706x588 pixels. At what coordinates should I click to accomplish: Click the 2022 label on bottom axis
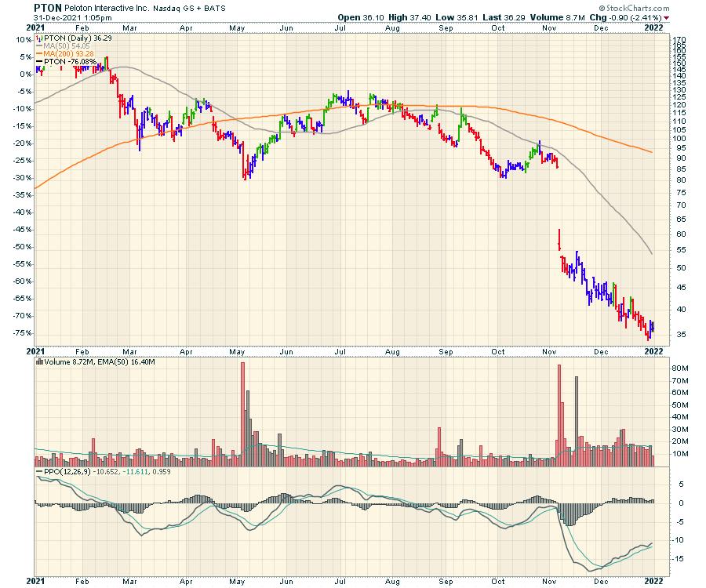654,581
